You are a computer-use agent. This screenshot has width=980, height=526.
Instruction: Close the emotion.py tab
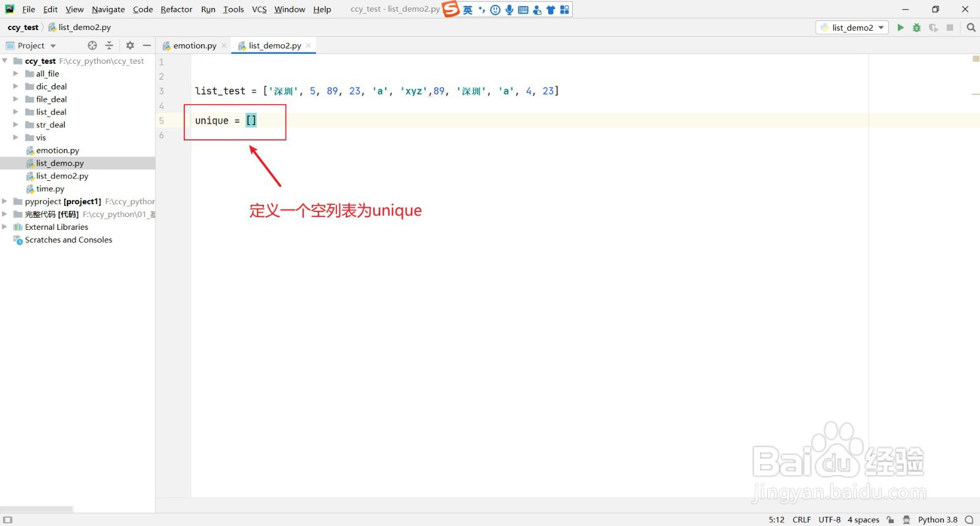(x=224, y=45)
